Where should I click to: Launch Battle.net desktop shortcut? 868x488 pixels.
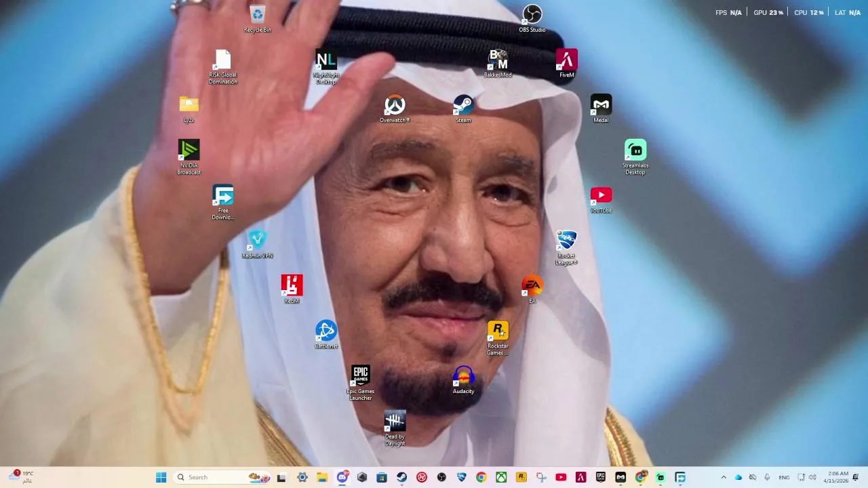[x=326, y=335]
